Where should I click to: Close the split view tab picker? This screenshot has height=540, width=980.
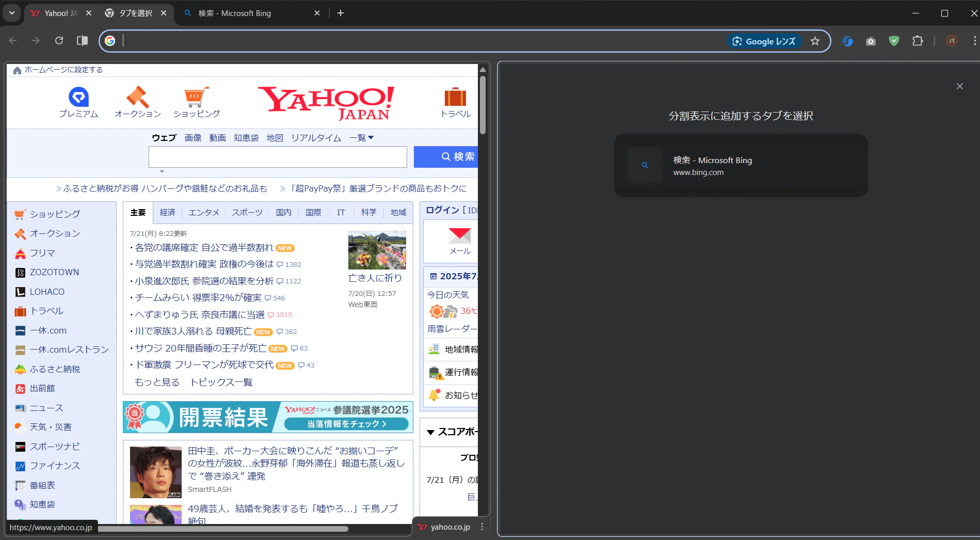960,86
